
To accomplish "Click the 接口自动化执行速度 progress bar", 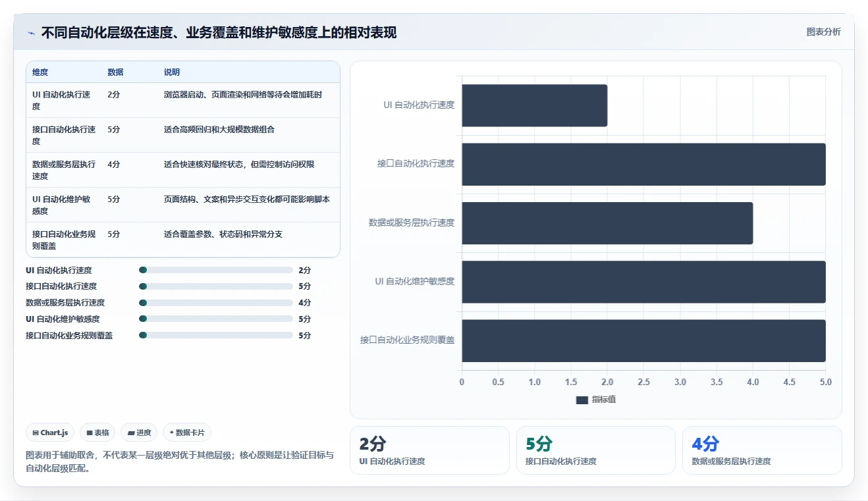I will tap(216, 286).
